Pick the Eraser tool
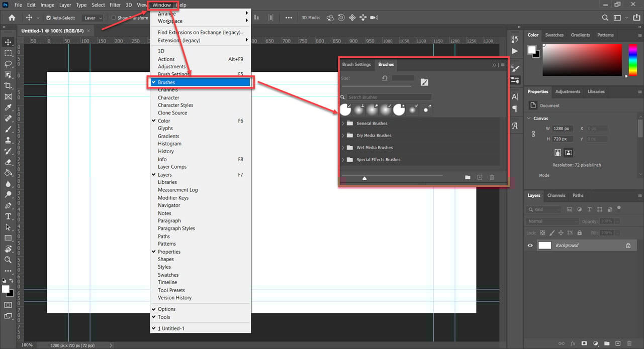The height and width of the screenshot is (349, 644). [x=8, y=162]
